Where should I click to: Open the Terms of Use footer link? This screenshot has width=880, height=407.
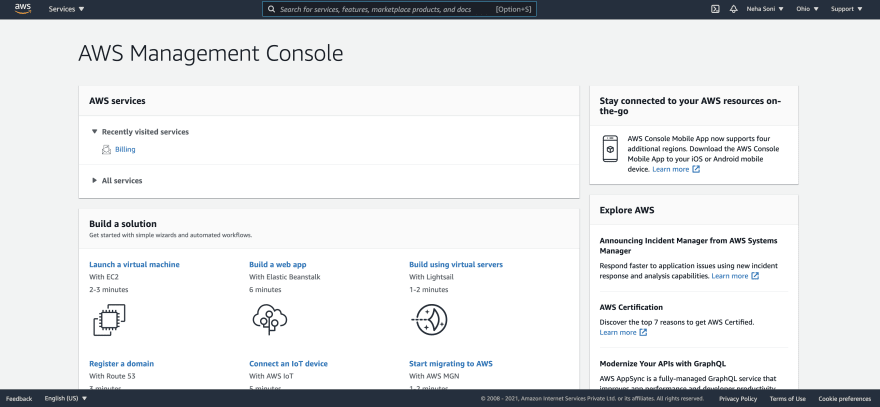tap(787, 399)
